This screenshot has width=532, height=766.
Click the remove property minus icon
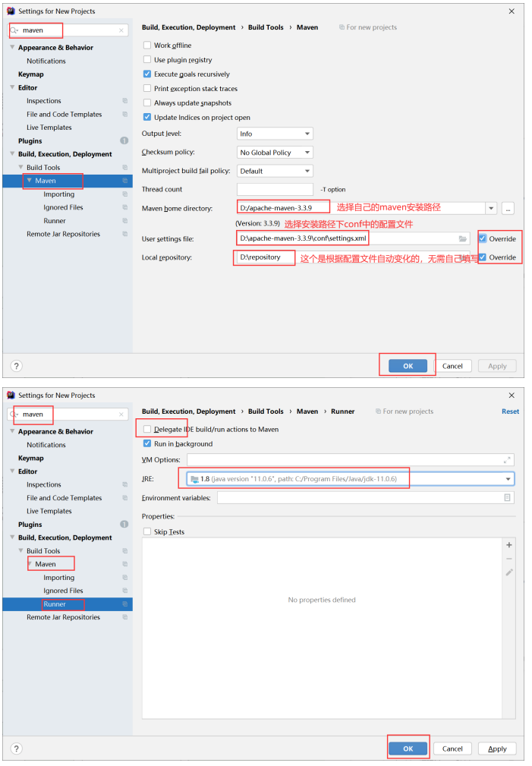click(509, 559)
